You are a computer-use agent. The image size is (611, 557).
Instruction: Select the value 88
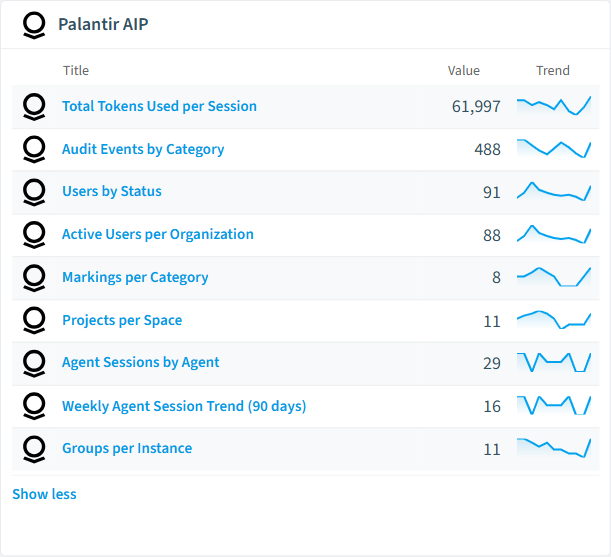coord(492,235)
